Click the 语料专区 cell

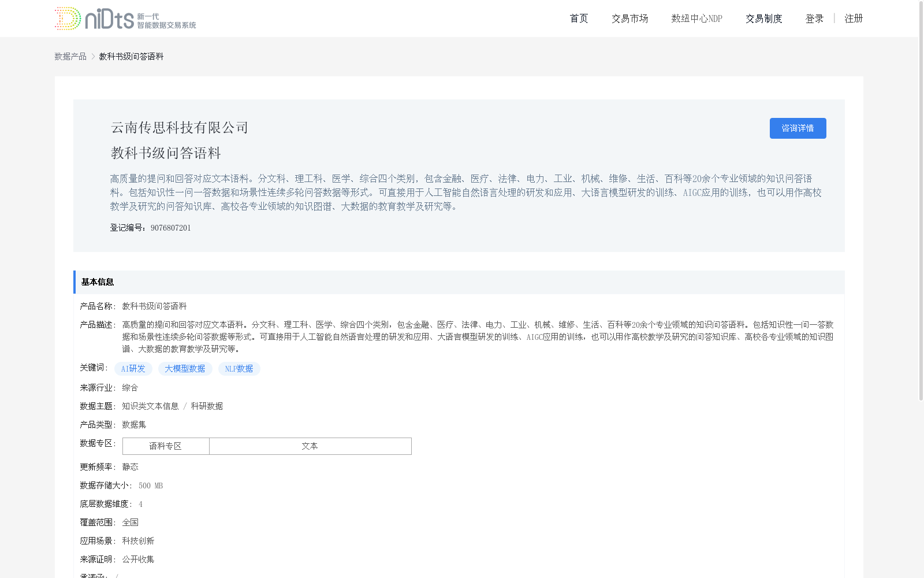click(x=166, y=446)
